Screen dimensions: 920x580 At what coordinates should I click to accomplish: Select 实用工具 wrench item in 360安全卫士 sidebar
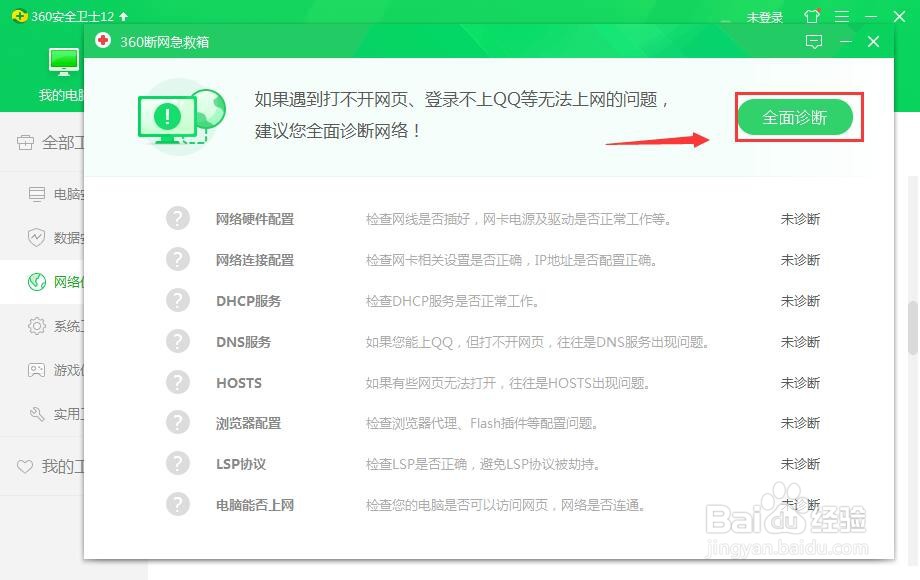click(x=56, y=414)
